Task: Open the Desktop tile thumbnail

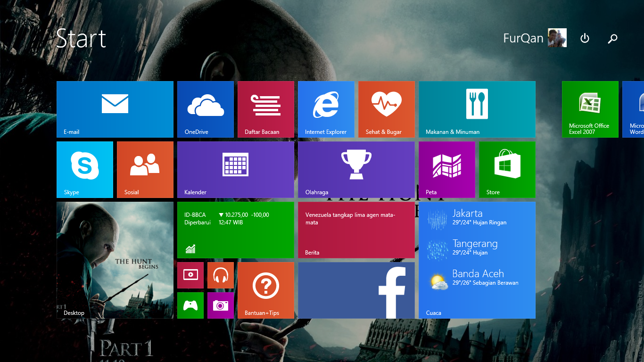Action: [115, 260]
